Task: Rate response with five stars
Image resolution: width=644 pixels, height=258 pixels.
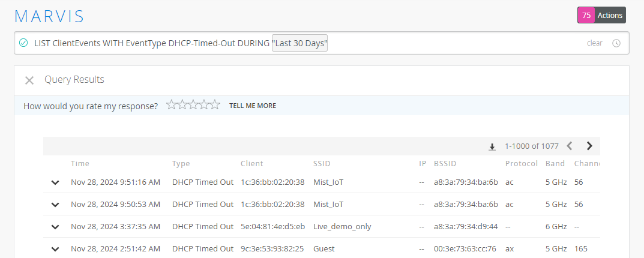Action: click(215, 106)
